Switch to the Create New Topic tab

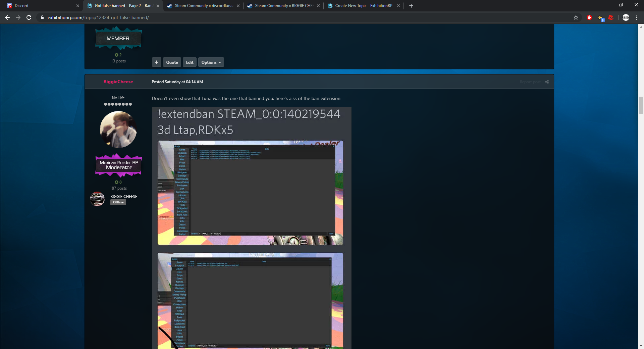point(364,6)
